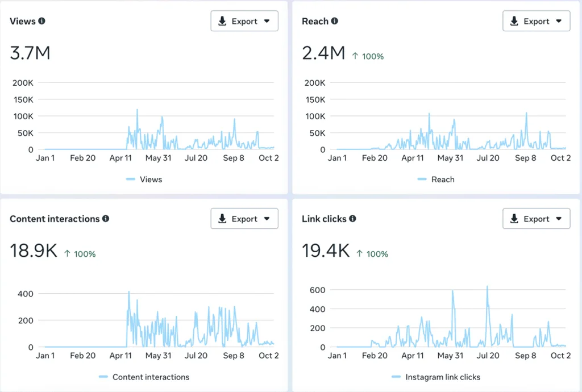
Task: Open the Link clicks info tooltip icon
Action: [352, 219]
